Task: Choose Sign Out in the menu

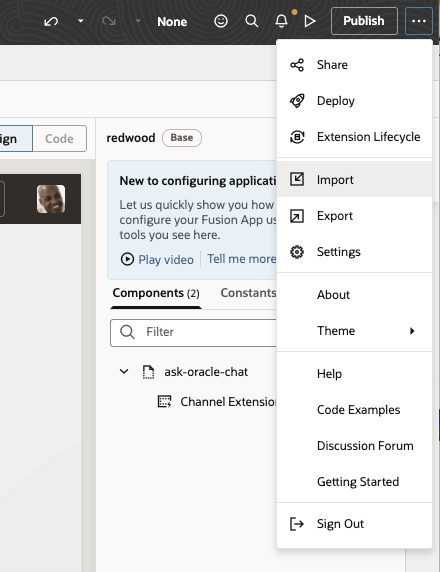Action: coord(354,524)
